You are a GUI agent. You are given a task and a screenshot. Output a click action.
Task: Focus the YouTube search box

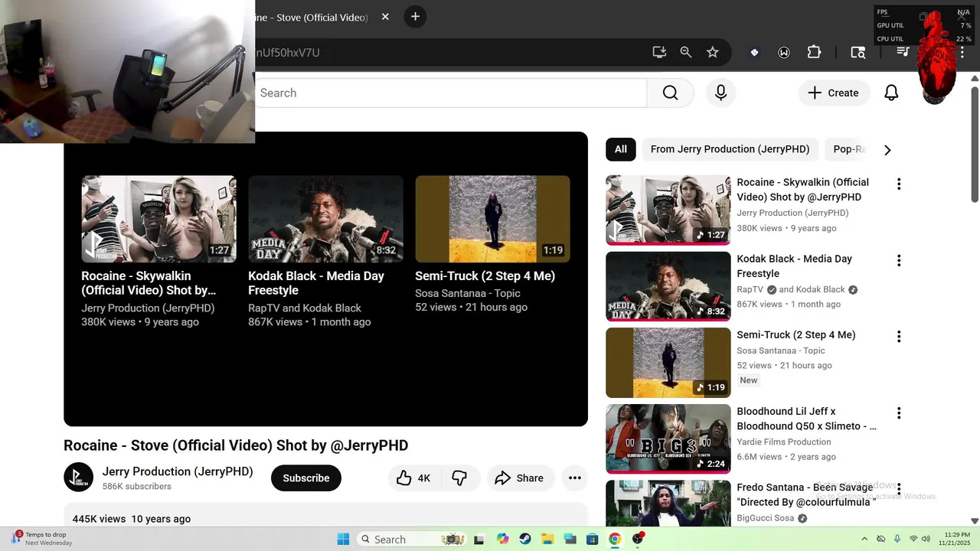(450, 93)
